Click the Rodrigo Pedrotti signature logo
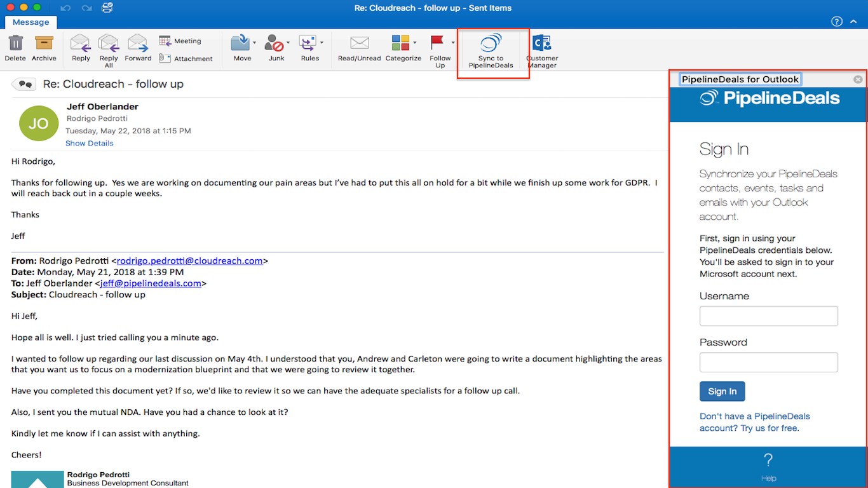The height and width of the screenshot is (488, 868). (37, 480)
